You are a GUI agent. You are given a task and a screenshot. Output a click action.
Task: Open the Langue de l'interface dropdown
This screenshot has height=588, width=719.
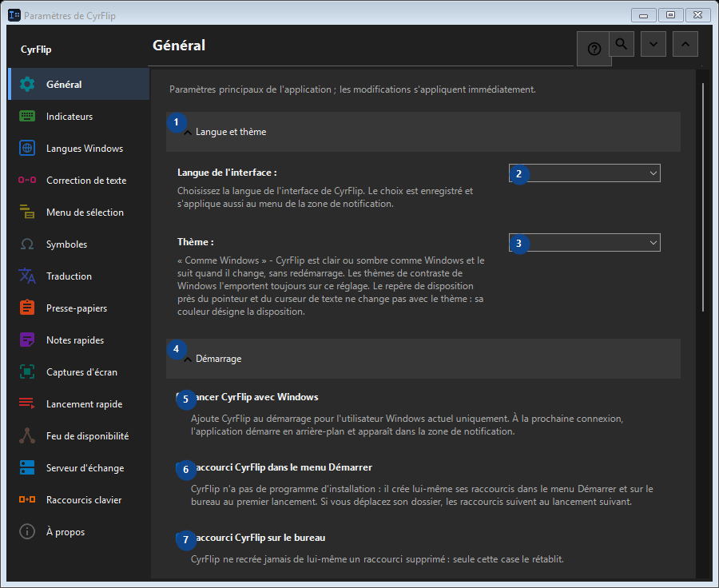coord(585,173)
